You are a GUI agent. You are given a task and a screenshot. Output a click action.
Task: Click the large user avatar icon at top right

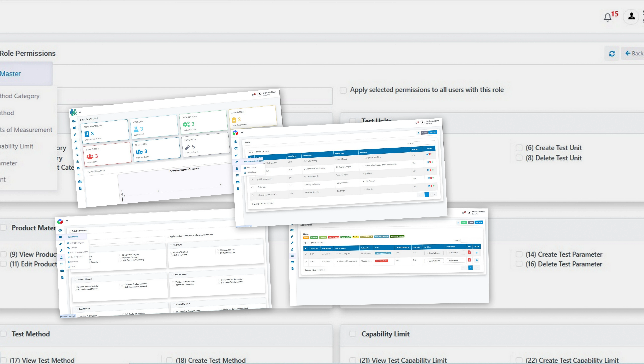tap(631, 17)
